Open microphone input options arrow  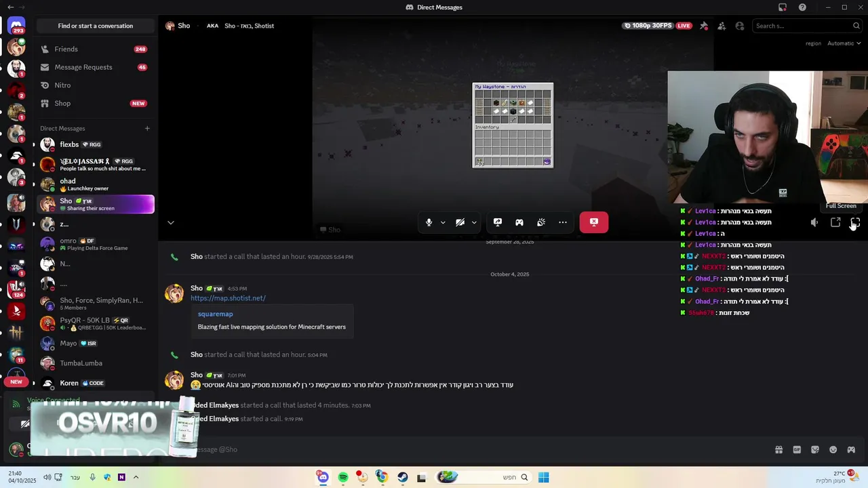tap(443, 222)
